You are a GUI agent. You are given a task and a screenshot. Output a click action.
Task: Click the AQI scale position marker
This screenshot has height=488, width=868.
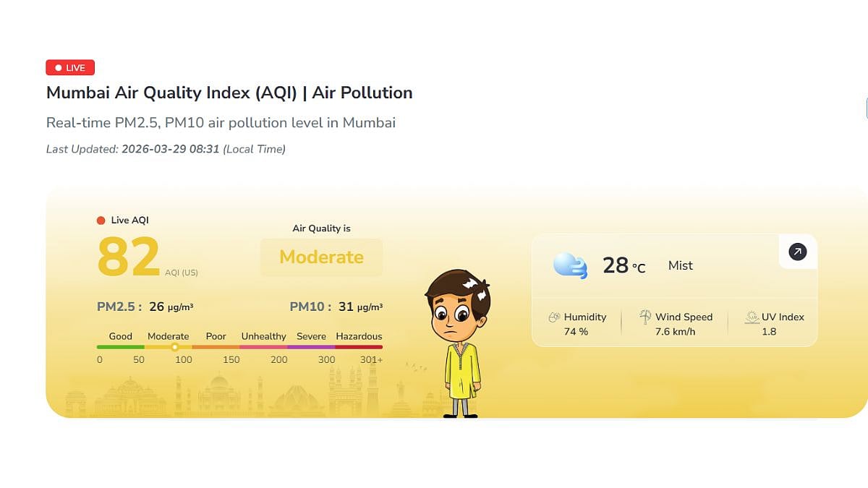click(174, 347)
